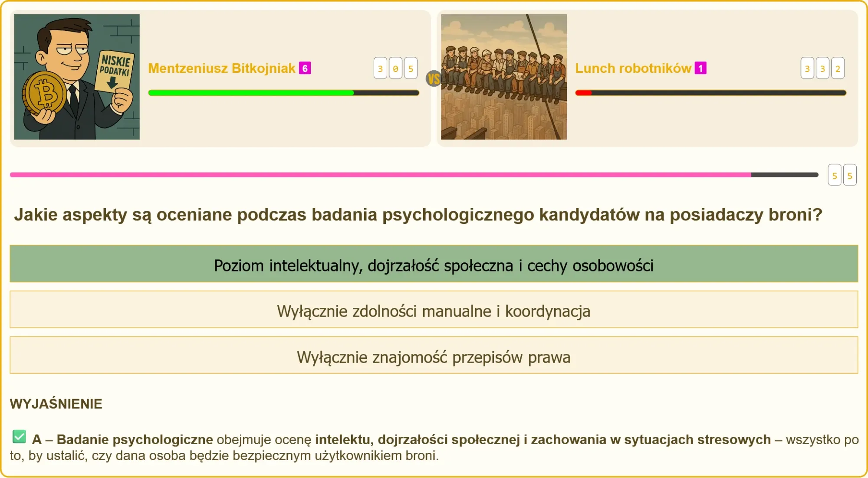Click the 55 timer counter digits

tap(842, 175)
